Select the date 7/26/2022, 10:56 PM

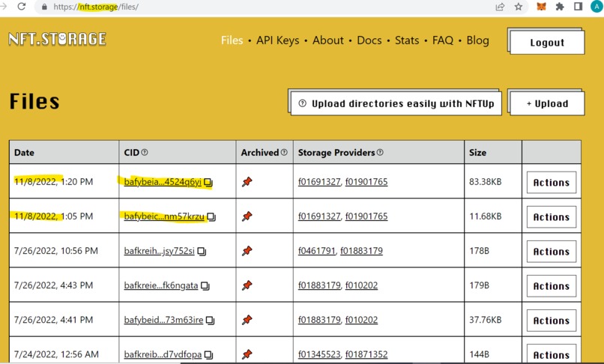[56, 251]
